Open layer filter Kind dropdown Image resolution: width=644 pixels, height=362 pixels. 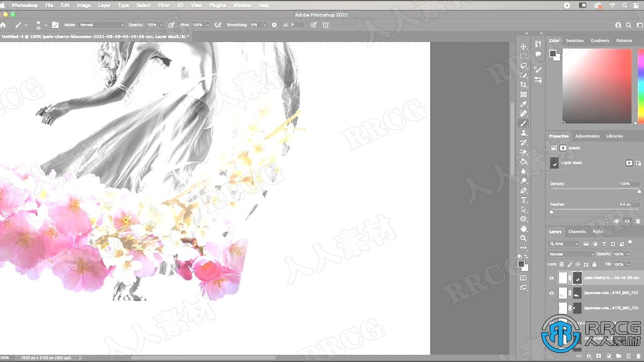(565, 244)
